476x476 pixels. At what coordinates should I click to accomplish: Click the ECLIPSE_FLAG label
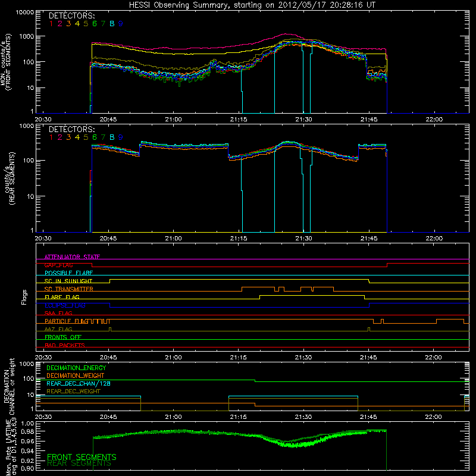pos(65,305)
